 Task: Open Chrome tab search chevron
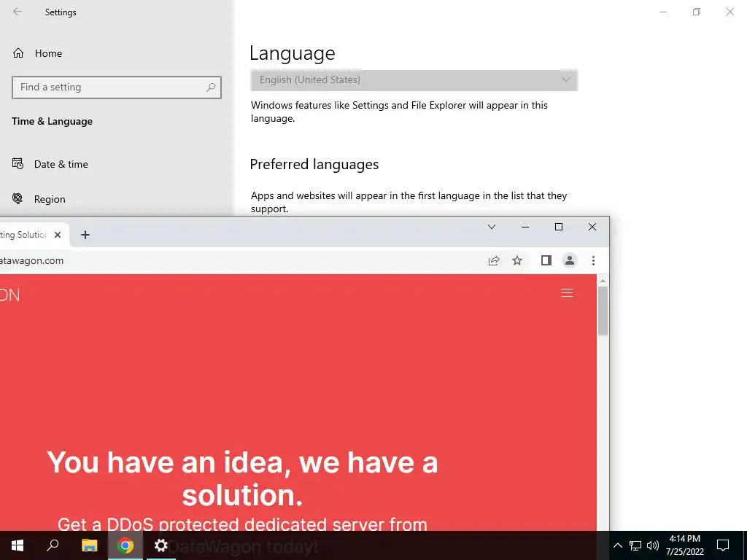(x=492, y=227)
